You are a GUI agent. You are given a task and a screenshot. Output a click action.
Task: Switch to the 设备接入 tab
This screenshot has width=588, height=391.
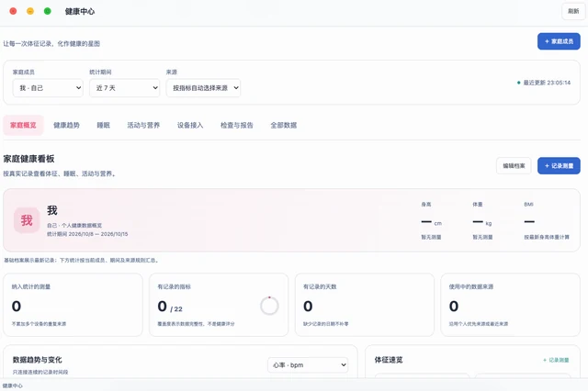tap(190, 125)
